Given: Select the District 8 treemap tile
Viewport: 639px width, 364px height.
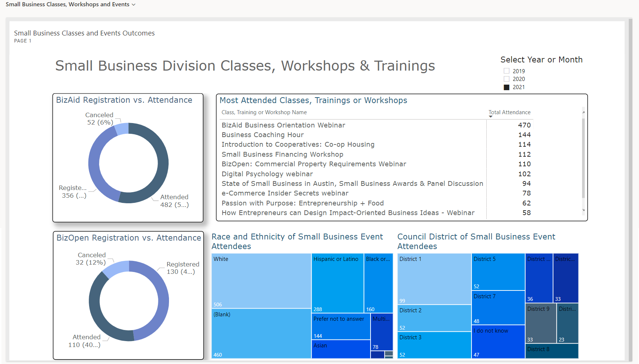Looking at the screenshot, I should coord(551,351).
